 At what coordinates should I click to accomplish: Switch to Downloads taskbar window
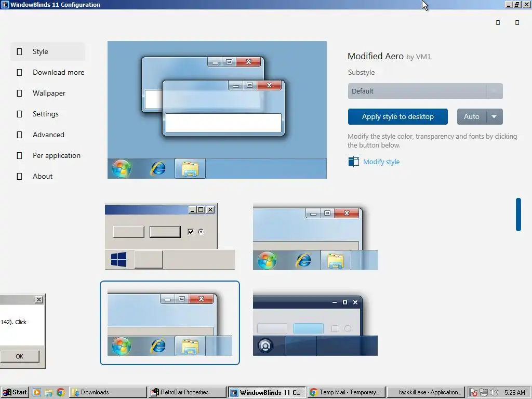coord(108,392)
